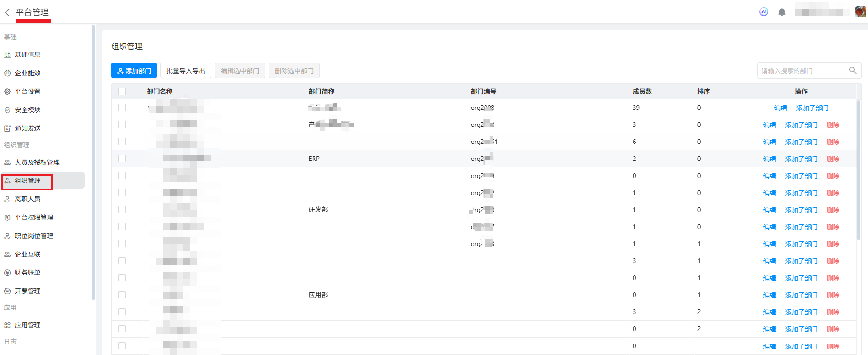Click the magnifier icon in department search

point(852,70)
